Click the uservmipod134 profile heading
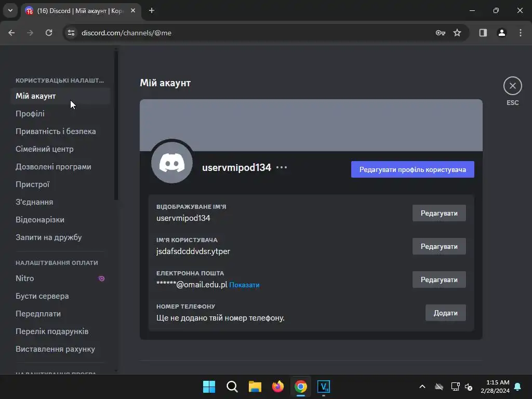 tap(236, 167)
